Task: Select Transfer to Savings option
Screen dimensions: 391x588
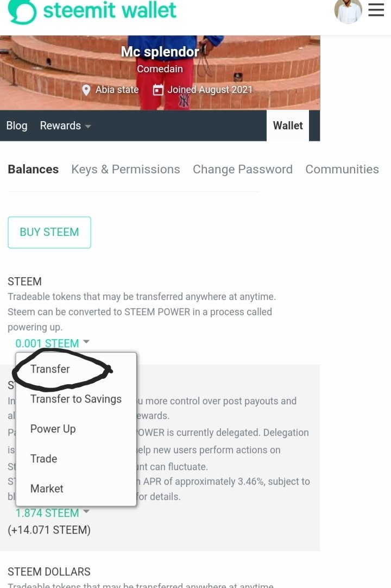Action: (76, 399)
